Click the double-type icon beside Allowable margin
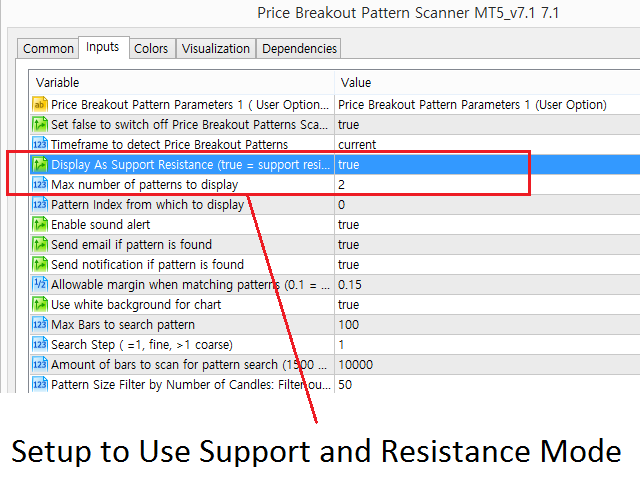This screenshot has width=640, height=480. 40,284
